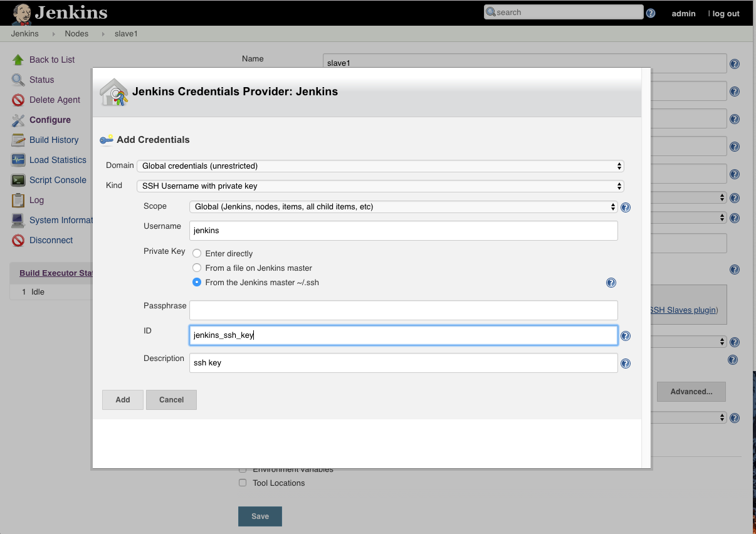Open help icon beside the Name field
Viewport: 756px width, 534px height.
[x=735, y=64]
